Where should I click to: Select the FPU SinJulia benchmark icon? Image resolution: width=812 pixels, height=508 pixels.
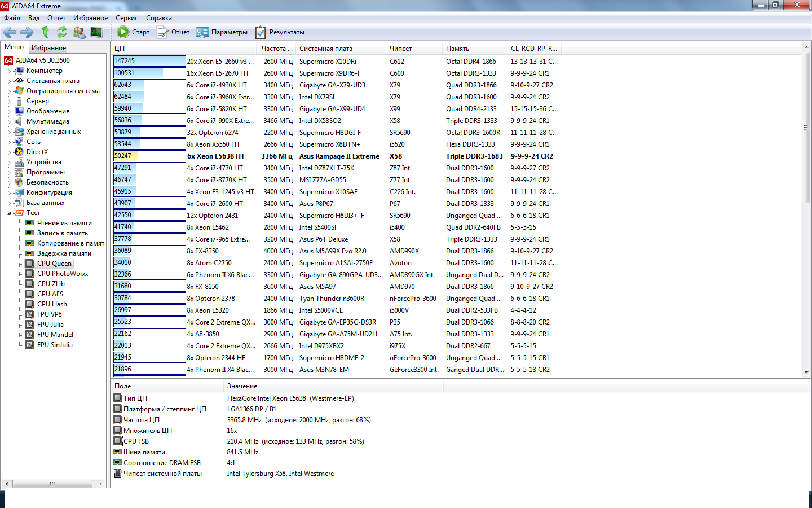30,345
